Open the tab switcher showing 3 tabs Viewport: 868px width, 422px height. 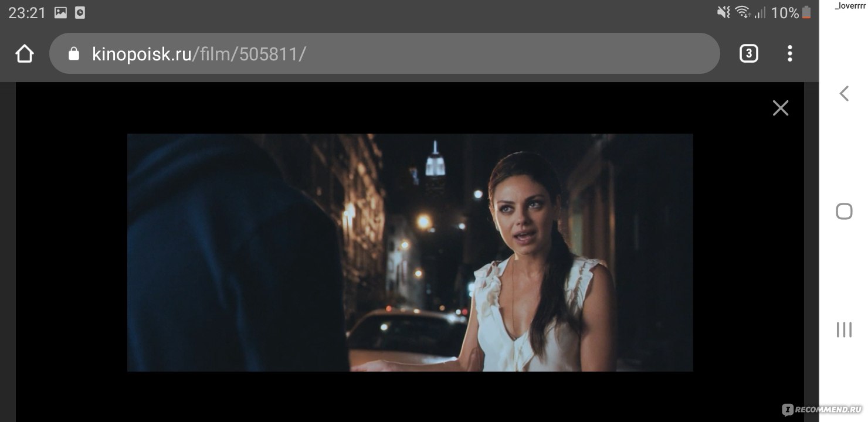(748, 54)
